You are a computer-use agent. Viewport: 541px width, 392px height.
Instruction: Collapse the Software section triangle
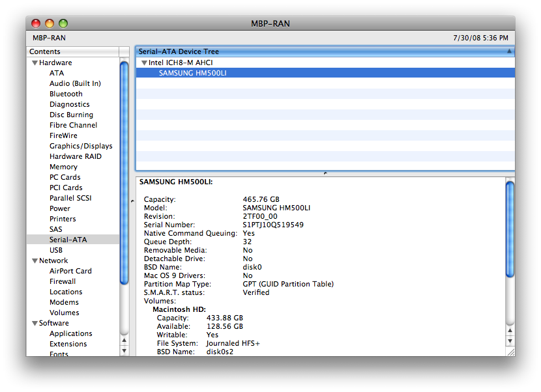click(x=35, y=323)
